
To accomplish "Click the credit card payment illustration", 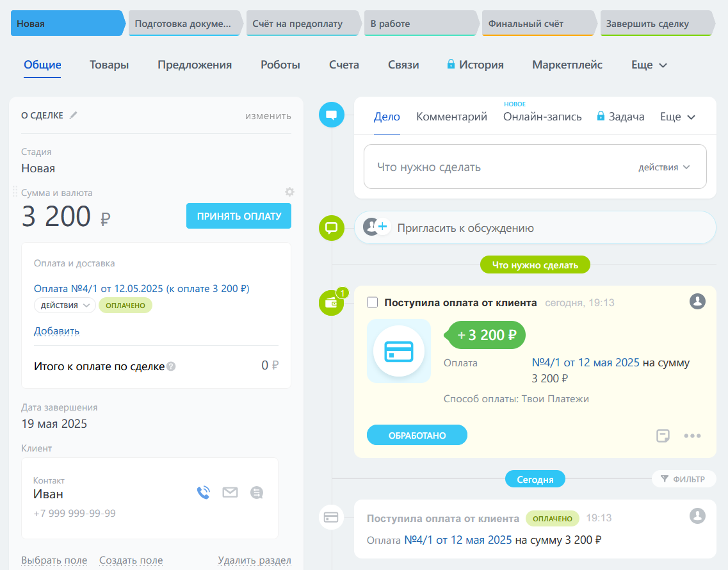I will tap(399, 351).
